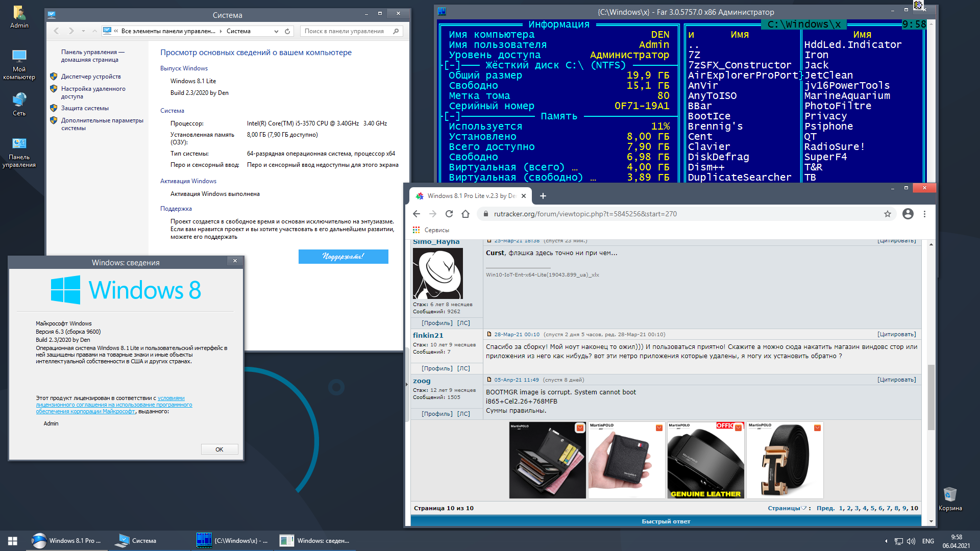This screenshot has width=980, height=551.
Task: Click the volume icon in the system tray
Action: [911, 541]
